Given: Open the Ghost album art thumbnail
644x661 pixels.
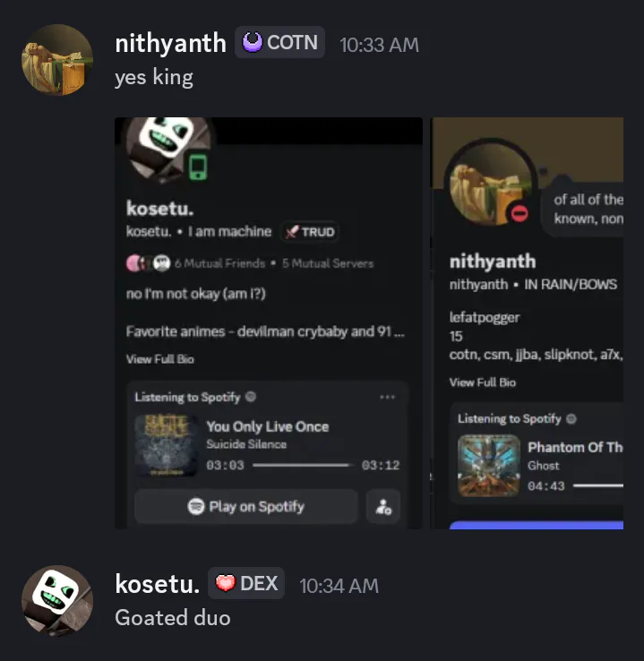Looking at the screenshot, I should 489,466.
